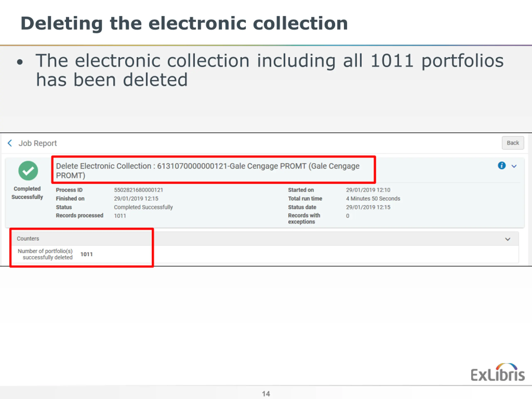Click the green Completed Successfully checkmark icon
532x399 pixels.
(28, 171)
